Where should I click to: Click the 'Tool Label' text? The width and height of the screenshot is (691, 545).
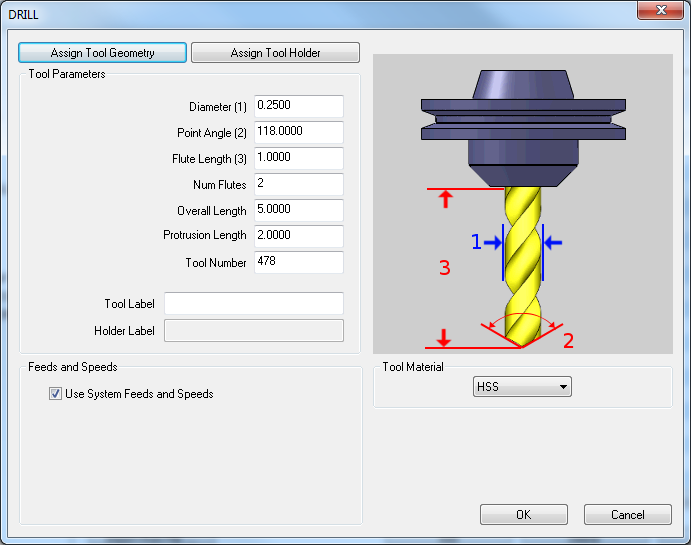(x=130, y=304)
